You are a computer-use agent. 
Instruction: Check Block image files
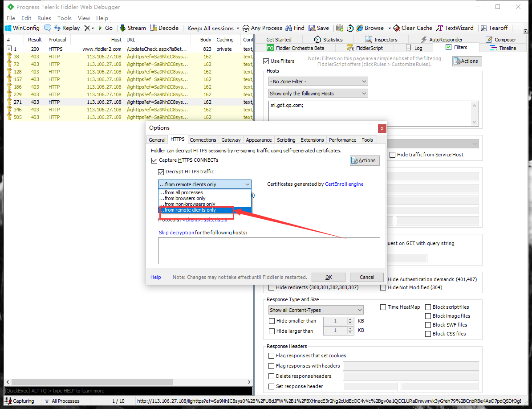point(428,316)
